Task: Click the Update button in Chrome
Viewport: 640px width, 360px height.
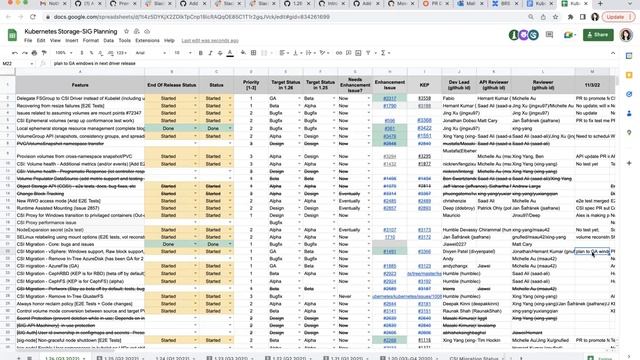Action: tap(618, 17)
